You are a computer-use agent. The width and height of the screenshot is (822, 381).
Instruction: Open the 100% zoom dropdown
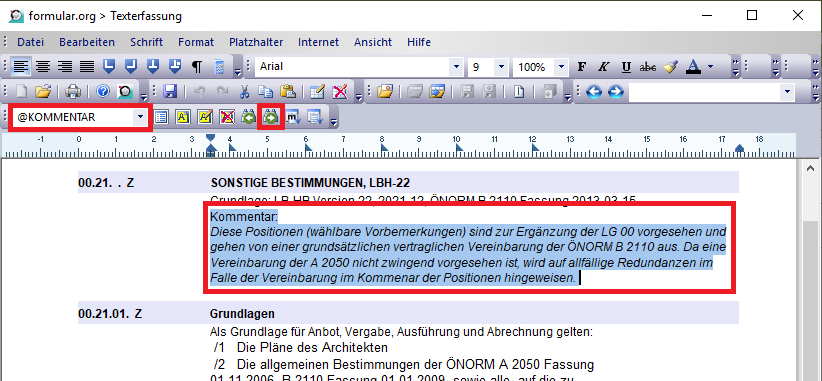coord(561,67)
